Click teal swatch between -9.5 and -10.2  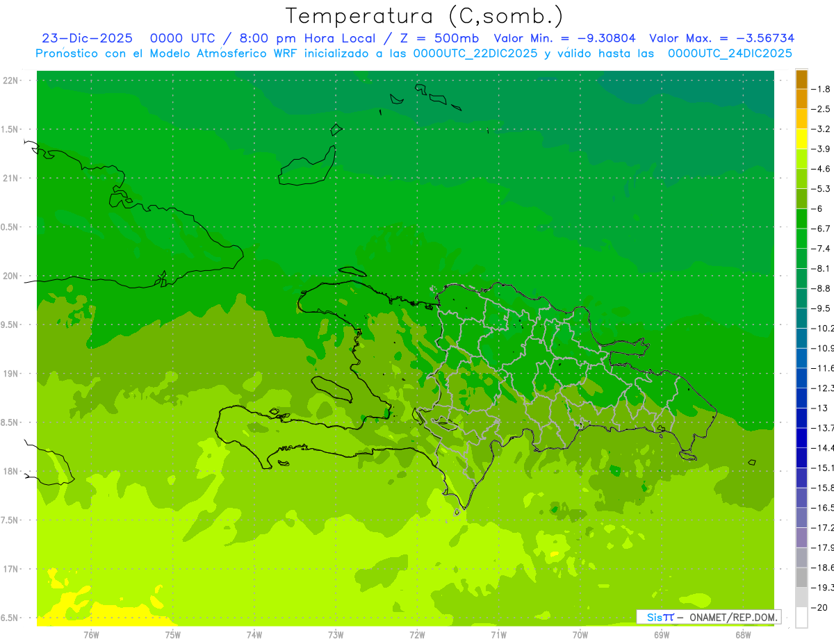click(x=801, y=318)
